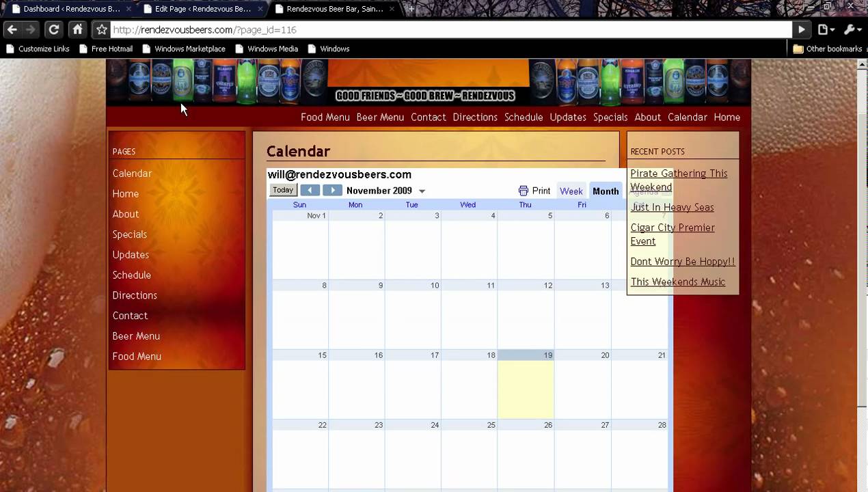Open Calendar in top navigation
The width and height of the screenshot is (868, 492).
point(688,117)
